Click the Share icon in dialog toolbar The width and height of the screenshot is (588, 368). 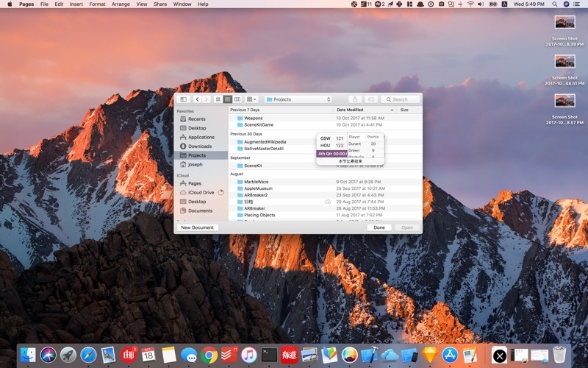click(x=355, y=99)
